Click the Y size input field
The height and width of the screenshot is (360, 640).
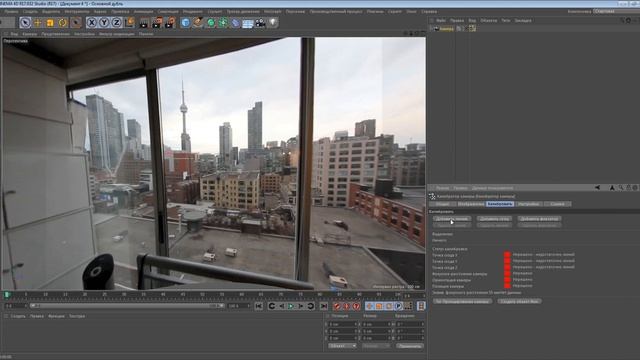click(x=376, y=331)
